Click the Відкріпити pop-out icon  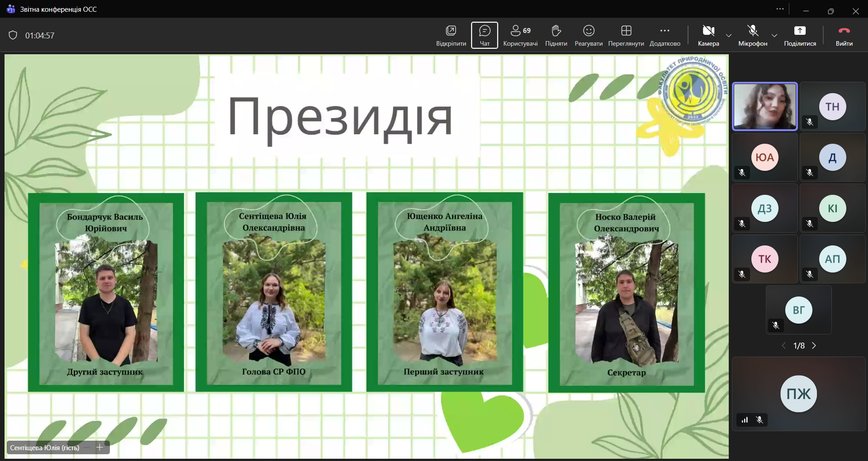451,35
